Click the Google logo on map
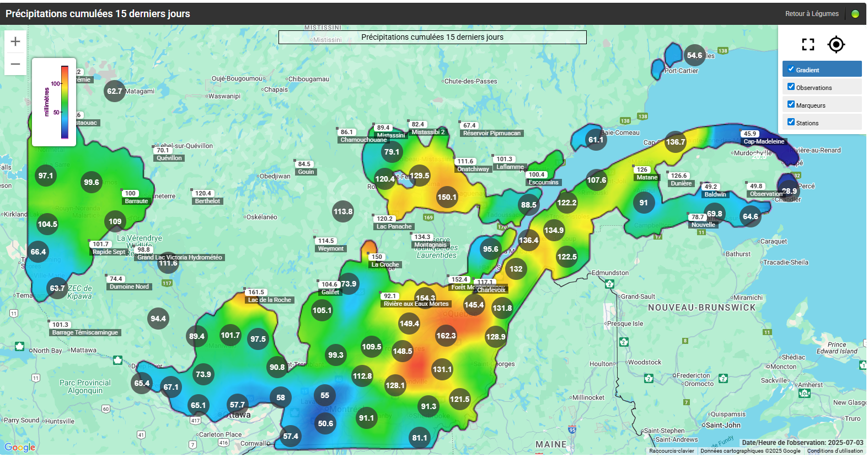 [x=20, y=447]
